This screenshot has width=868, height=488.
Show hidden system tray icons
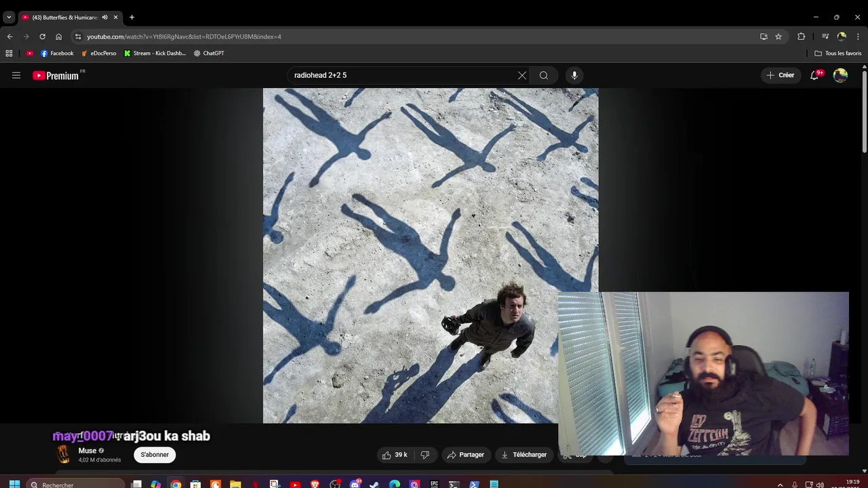(780, 485)
